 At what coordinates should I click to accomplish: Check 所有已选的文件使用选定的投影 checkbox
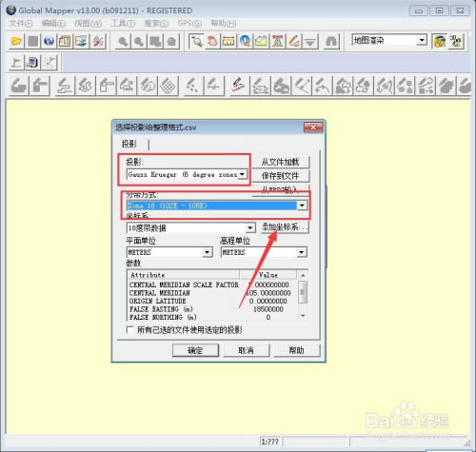point(129,330)
